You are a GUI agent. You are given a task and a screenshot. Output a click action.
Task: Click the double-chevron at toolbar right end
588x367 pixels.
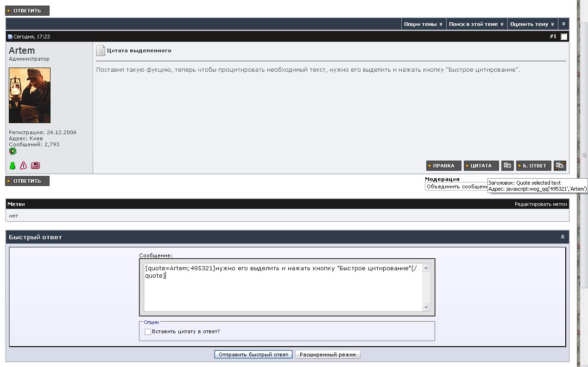click(563, 24)
